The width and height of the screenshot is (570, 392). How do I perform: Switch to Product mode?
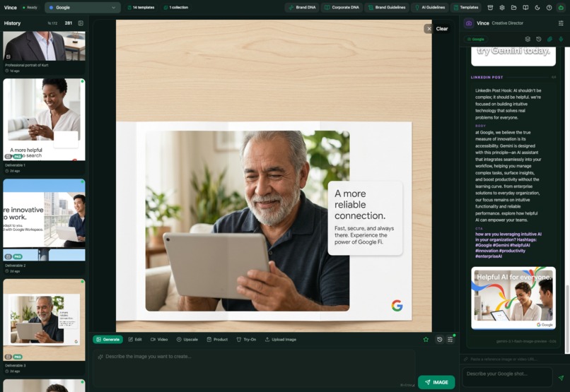click(x=217, y=339)
